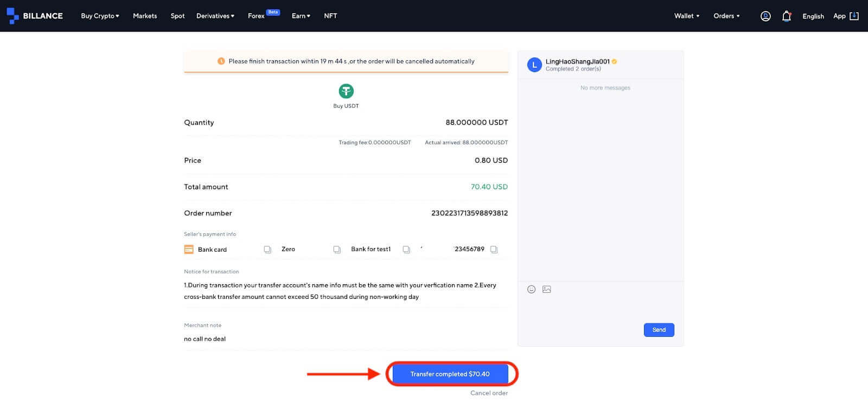Click the quantity 88.000000 USDT
This screenshot has width=868, height=416.
point(477,123)
